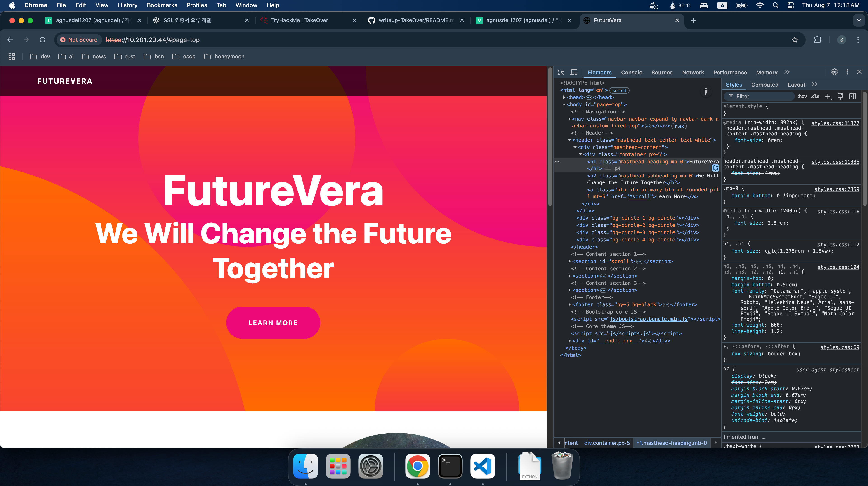The image size is (868, 486).
Task: Open the rendering emulations paintbrush icon
Action: pyautogui.click(x=840, y=96)
